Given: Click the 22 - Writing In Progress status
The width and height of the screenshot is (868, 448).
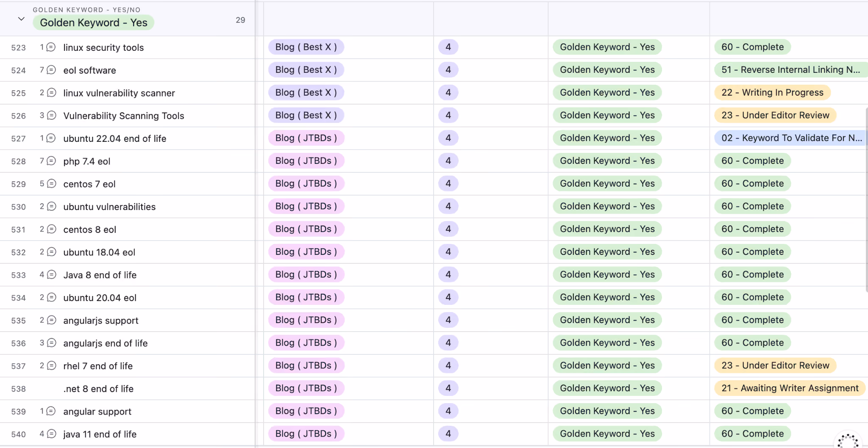Looking at the screenshot, I should (x=772, y=93).
